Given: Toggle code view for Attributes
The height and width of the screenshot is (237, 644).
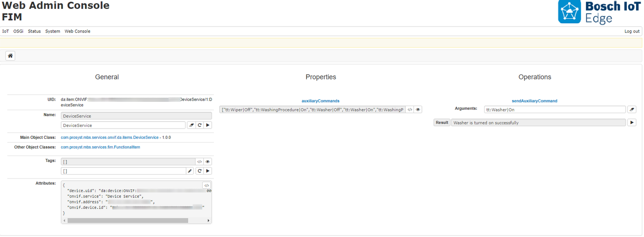Looking at the screenshot, I should pos(206,185).
